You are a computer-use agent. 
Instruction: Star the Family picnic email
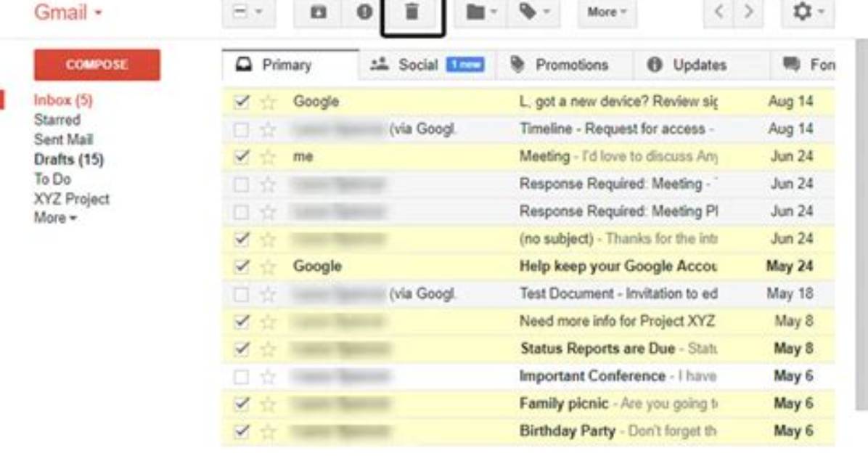click(x=269, y=404)
